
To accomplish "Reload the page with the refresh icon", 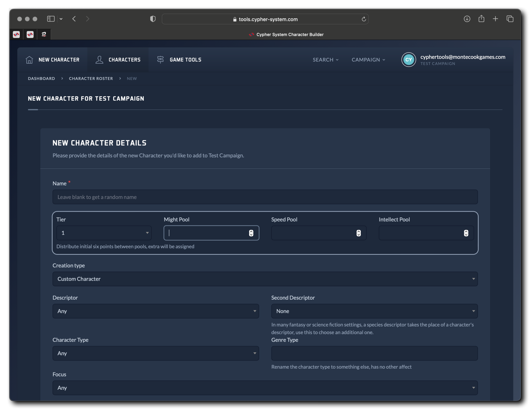I will coord(364,19).
